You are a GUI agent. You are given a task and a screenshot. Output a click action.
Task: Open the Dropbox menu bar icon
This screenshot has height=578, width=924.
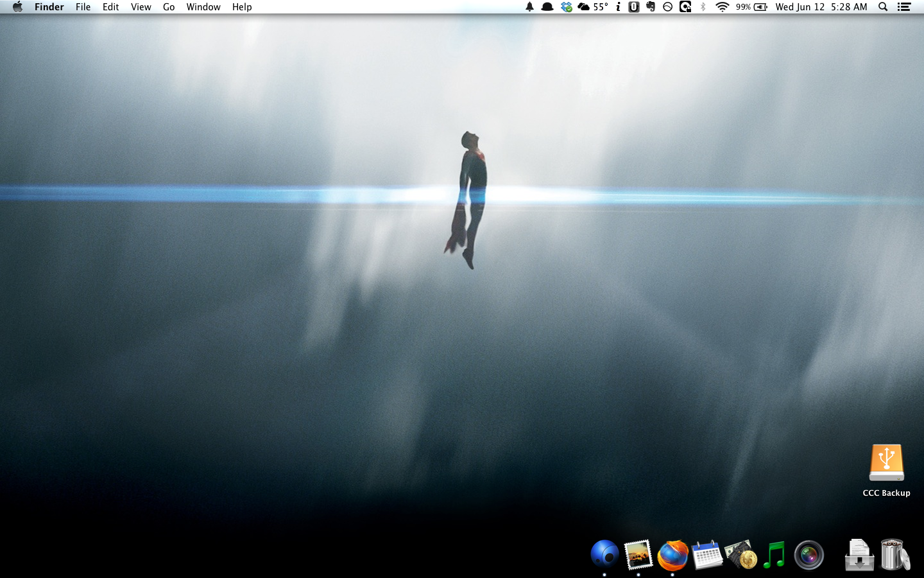tap(566, 7)
